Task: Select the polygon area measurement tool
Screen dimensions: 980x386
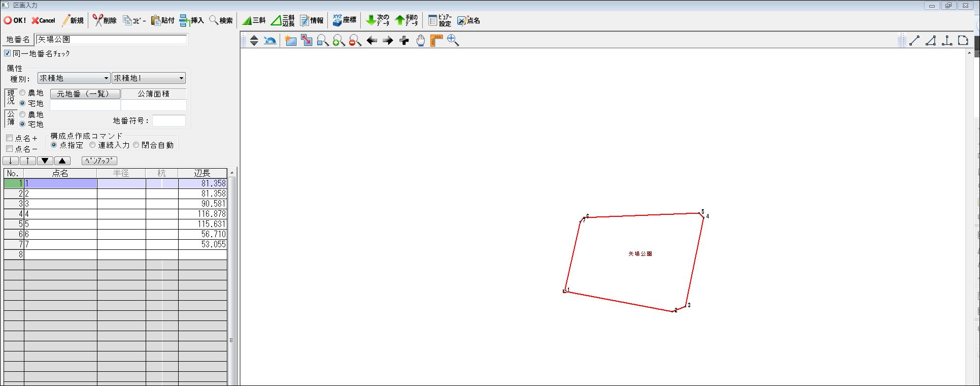Action: tap(963, 41)
